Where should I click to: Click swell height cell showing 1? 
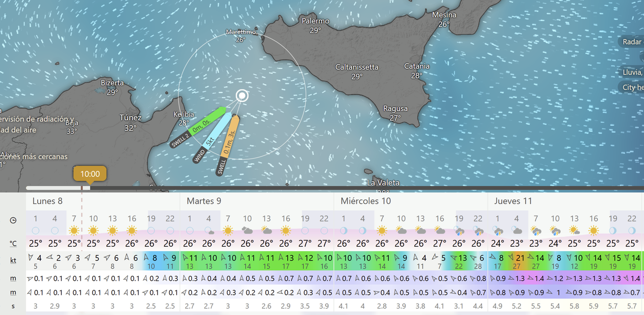[x=555, y=292]
